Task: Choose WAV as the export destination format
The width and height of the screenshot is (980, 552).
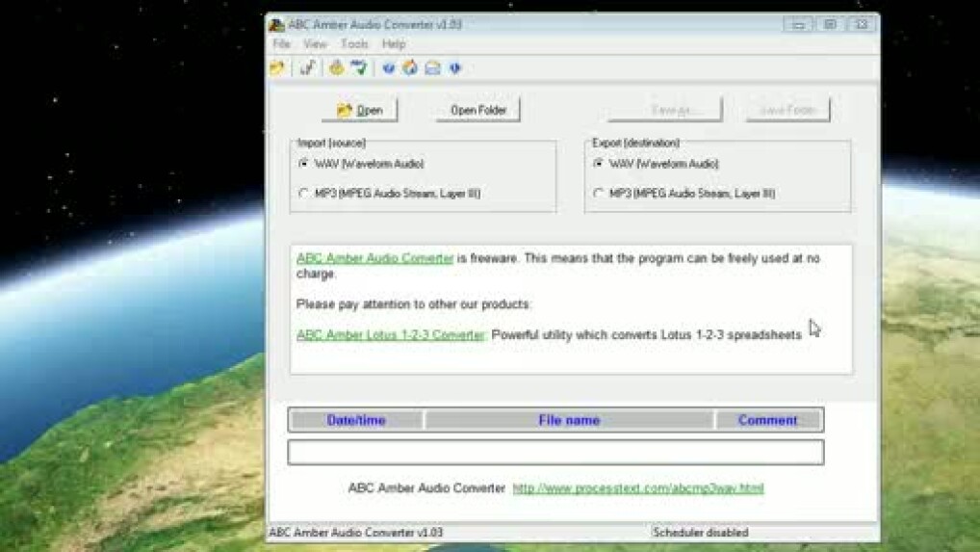Action: [x=599, y=164]
